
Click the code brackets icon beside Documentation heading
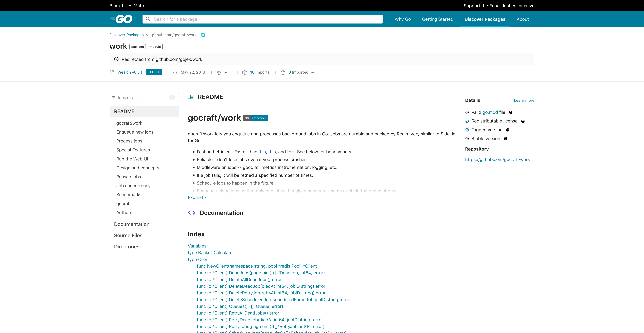(x=192, y=213)
